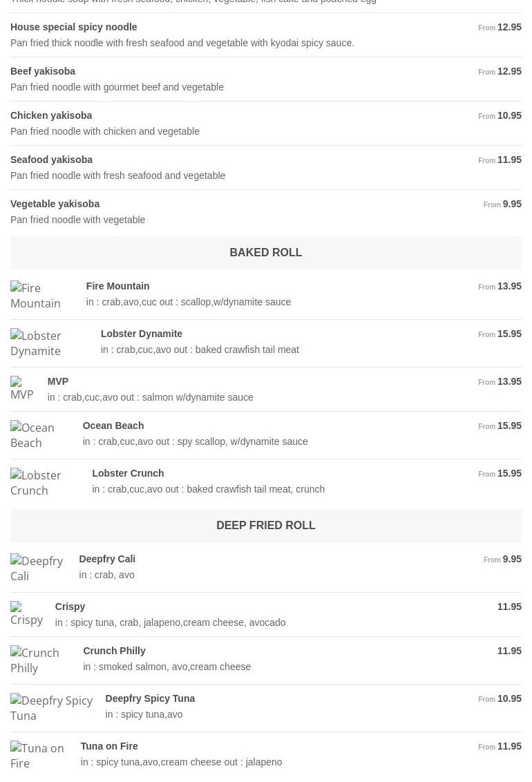This screenshot has height=782, width=532.
Task: Select Seafood yakisoba from the menu
Action: (x=52, y=160)
